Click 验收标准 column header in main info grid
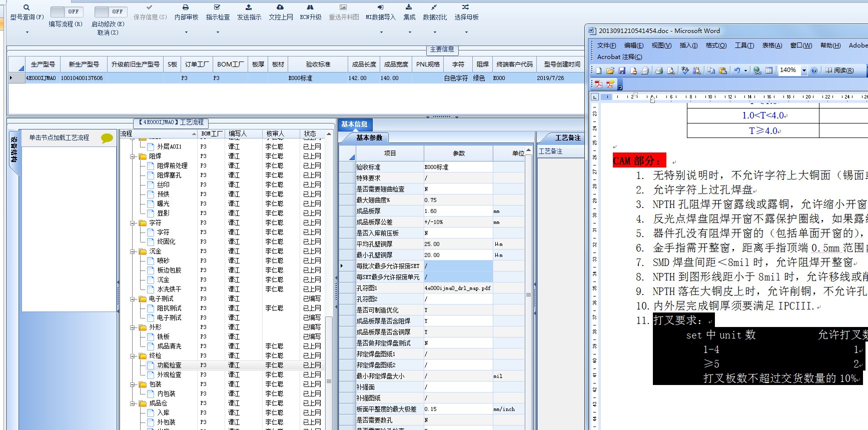Image resolution: width=868 pixels, height=430 pixels. tap(318, 64)
